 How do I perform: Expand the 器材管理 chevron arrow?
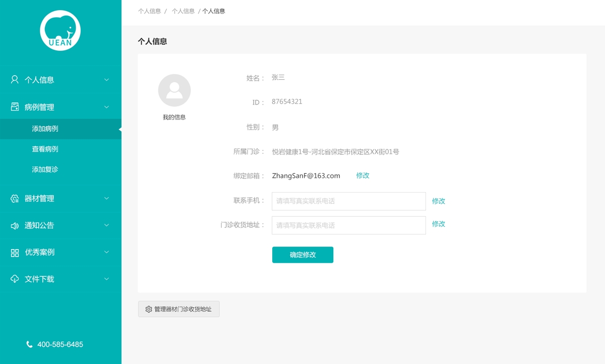click(106, 199)
